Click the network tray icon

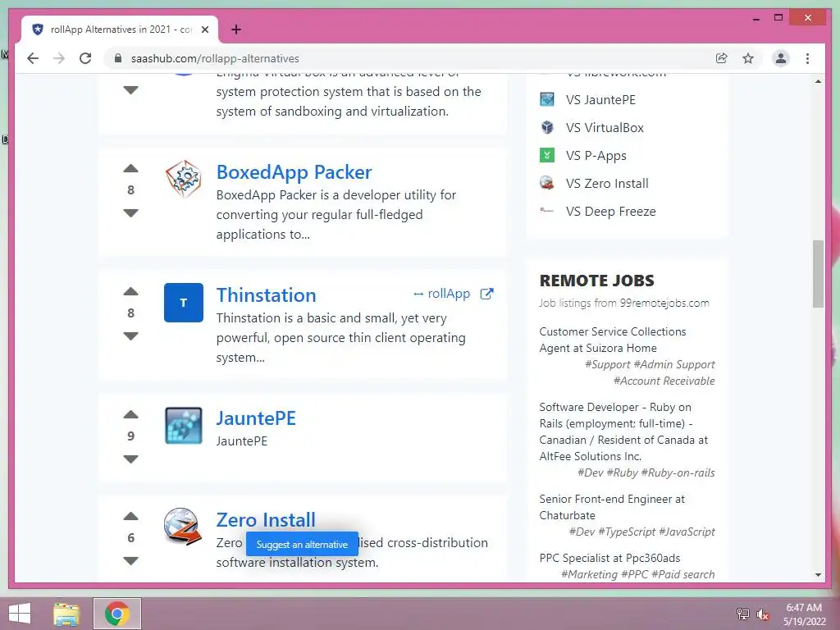click(x=742, y=614)
